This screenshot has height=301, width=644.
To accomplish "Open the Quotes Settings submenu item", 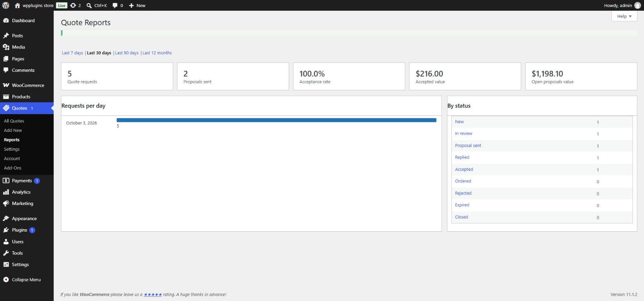I will click(11, 149).
